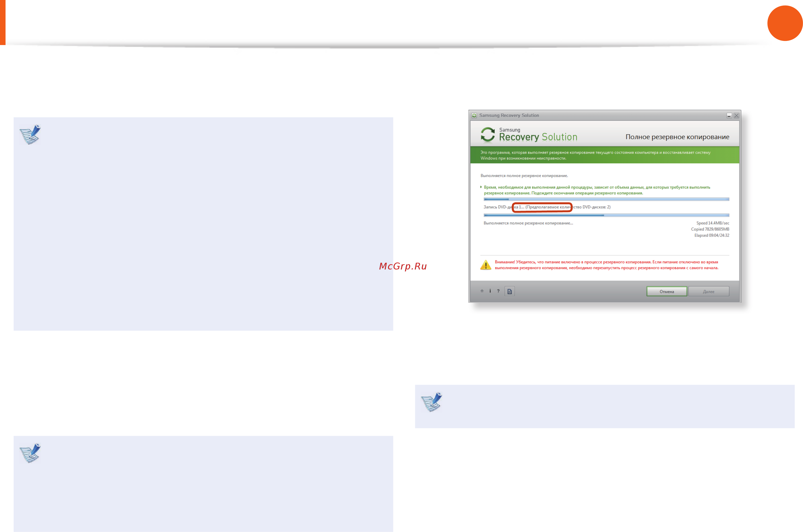This screenshot has height=532, width=803.
Task: Click the "Полное резервное копирование" heading
Action: point(677,137)
